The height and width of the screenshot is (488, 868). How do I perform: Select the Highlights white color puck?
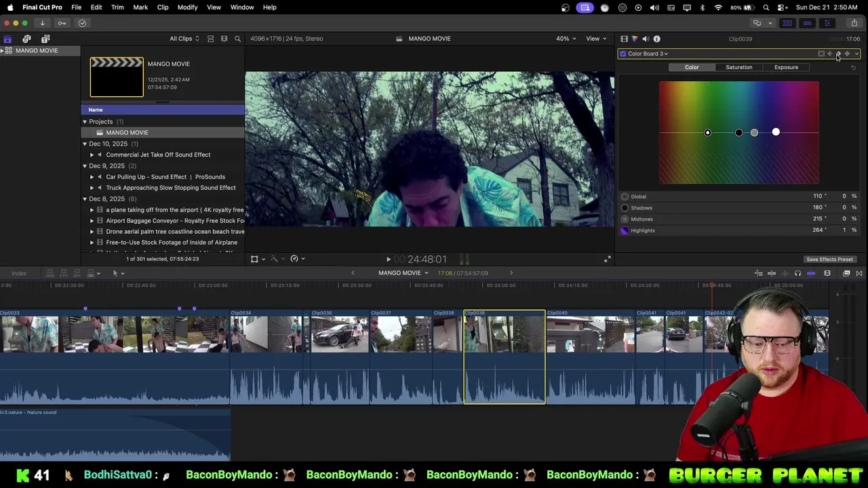[x=776, y=132]
